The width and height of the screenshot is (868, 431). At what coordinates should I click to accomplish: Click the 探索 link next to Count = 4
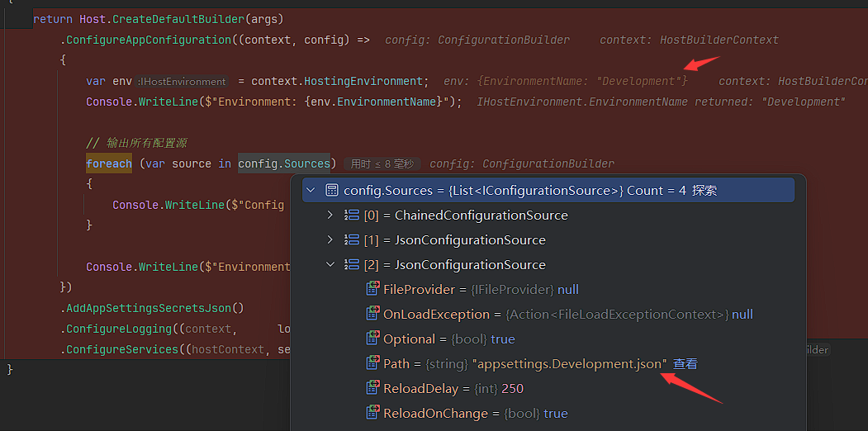coord(704,191)
